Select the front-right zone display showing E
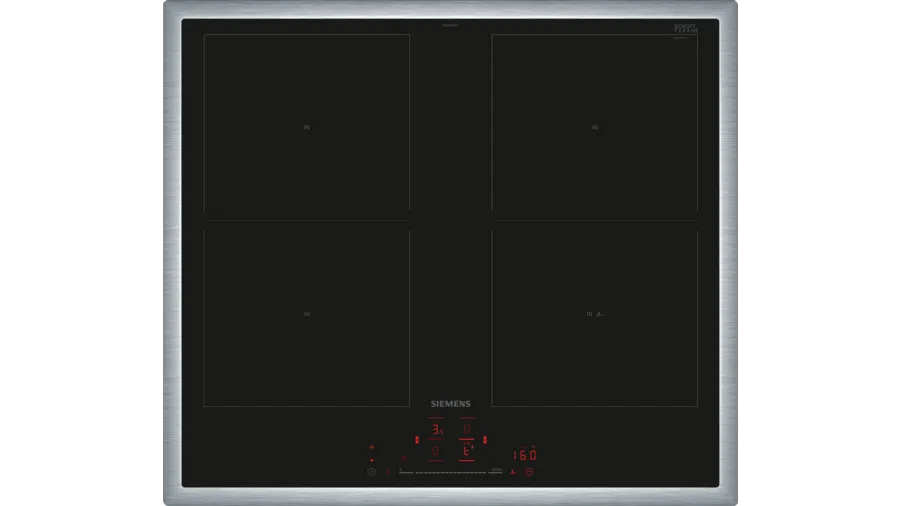 (466, 452)
